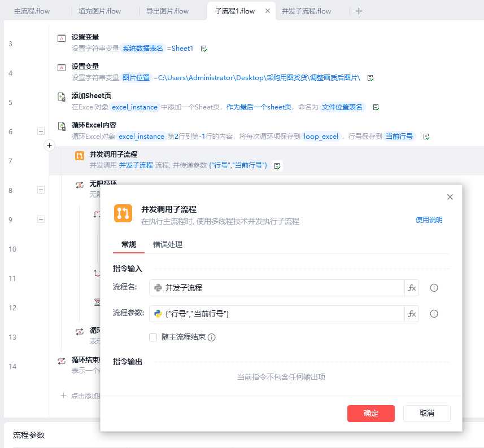Click info icon next to 随主流程结束
This screenshot has height=448, width=484.
(212, 337)
